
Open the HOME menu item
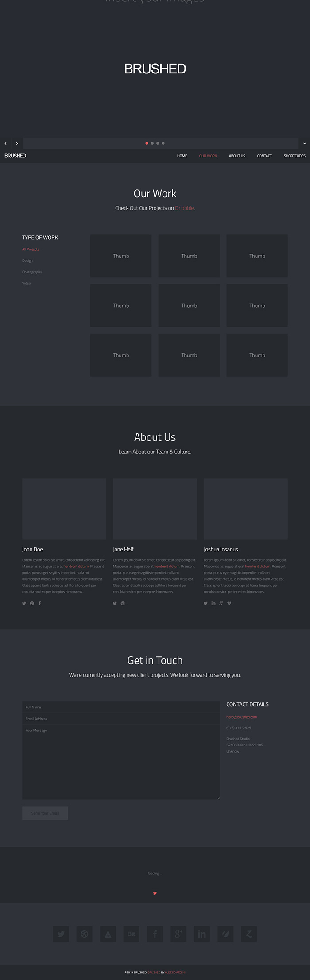182,156
